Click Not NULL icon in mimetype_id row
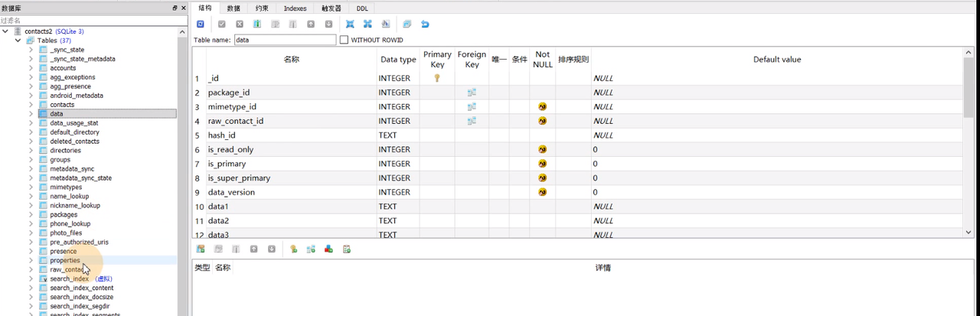Image resolution: width=980 pixels, height=316 pixels. [542, 107]
